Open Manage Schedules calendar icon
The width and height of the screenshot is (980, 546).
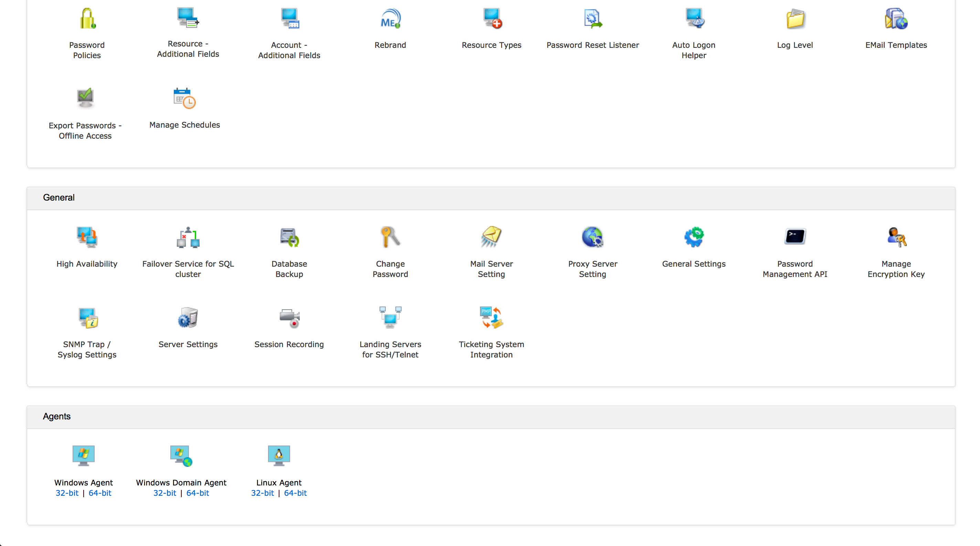pyautogui.click(x=184, y=98)
